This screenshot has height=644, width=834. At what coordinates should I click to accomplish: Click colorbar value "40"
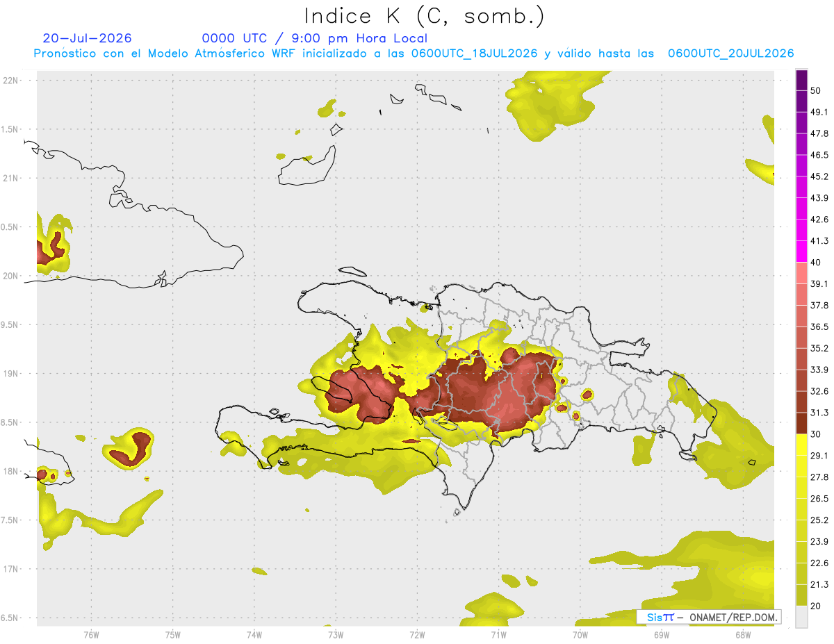(817, 262)
